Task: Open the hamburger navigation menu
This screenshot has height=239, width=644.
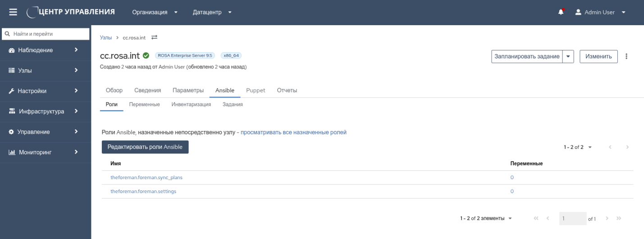Action: coord(13,12)
